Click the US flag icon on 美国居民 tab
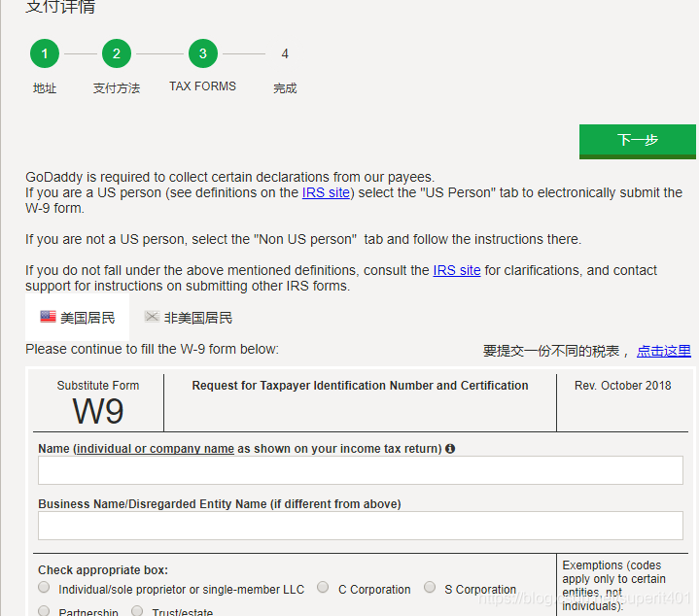The height and width of the screenshot is (616, 699). pyautogui.click(x=49, y=317)
